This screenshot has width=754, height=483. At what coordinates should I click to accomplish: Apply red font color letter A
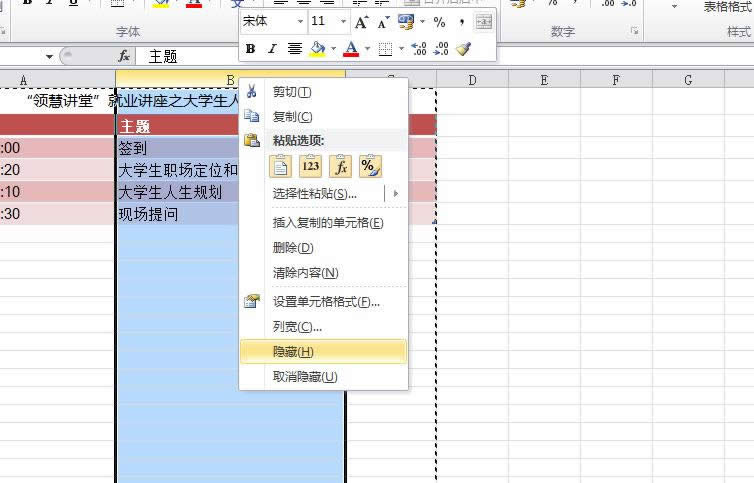pos(351,49)
